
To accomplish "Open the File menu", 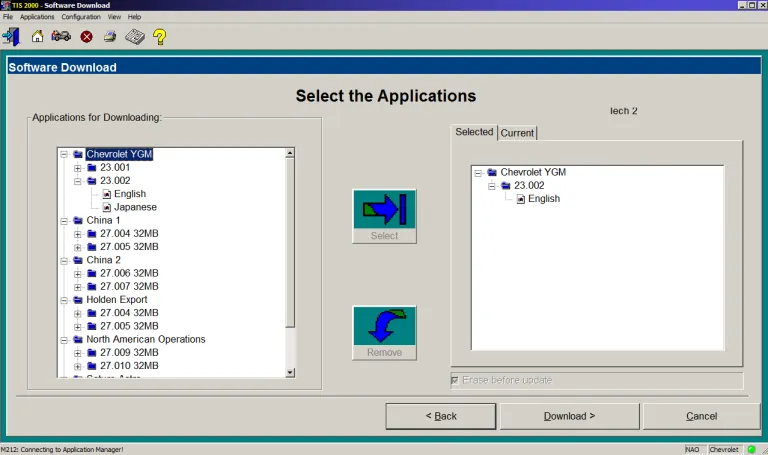I will [x=8, y=17].
